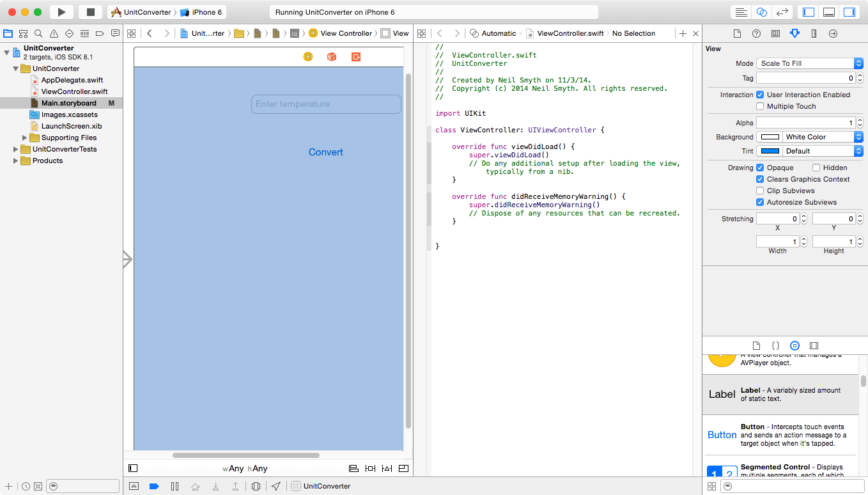Screen dimensions: 868x495
Task: Open the Quick Help inspector
Action: [x=756, y=33]
